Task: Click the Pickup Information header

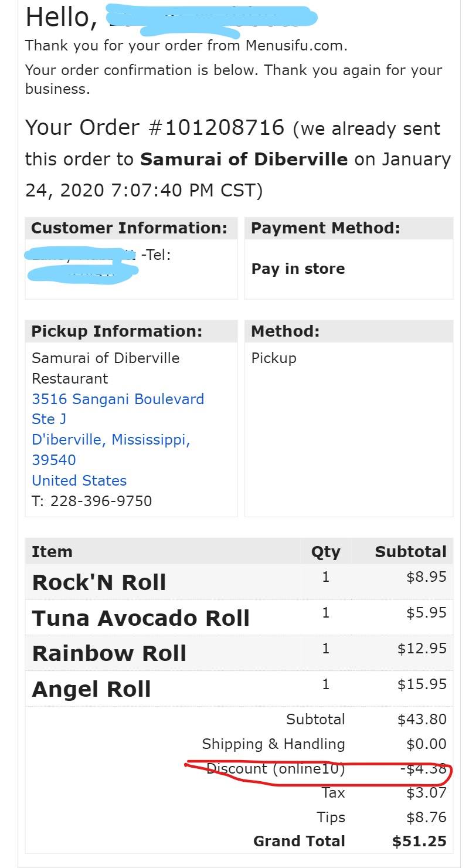Action: [117, 331]
